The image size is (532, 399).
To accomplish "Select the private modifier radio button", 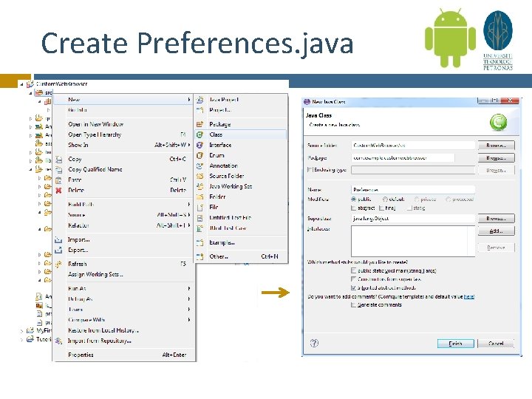I will (x=417, y=199).
